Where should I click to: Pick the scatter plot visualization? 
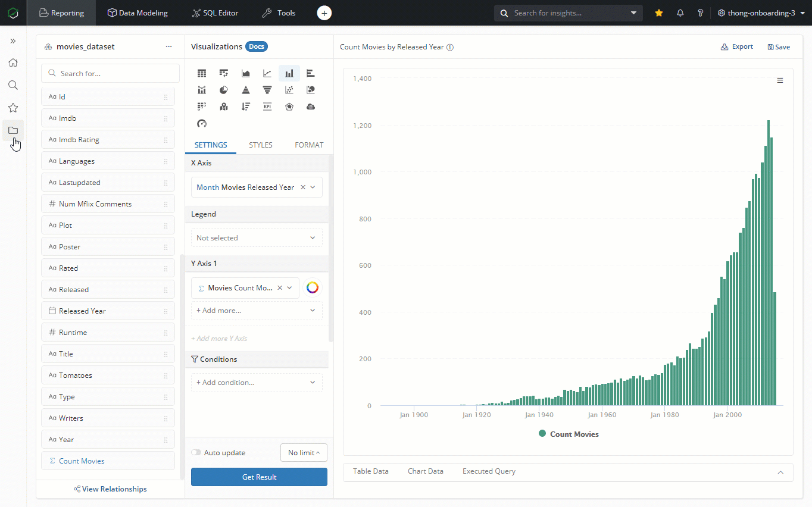coord(289,90)
